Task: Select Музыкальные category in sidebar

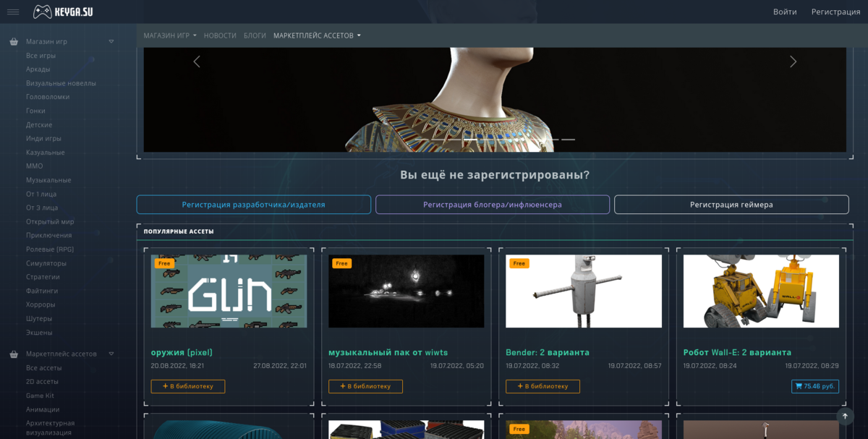Action: click(48, 180)
